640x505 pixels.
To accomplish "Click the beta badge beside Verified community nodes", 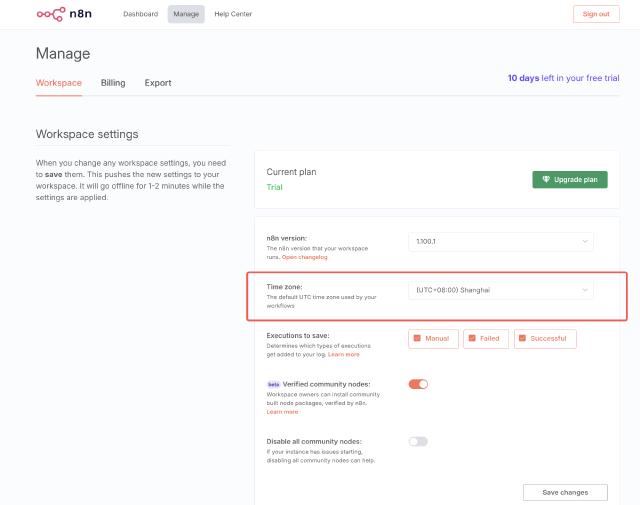I will coord(272,384).
